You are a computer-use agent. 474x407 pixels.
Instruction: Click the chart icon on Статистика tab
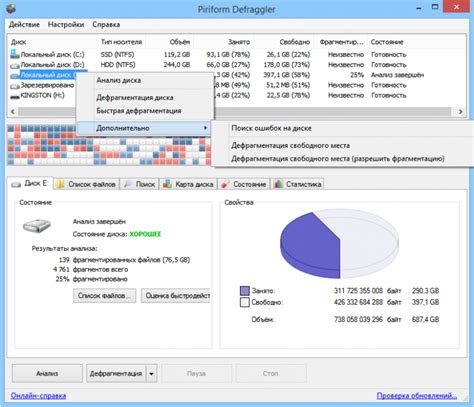coord(278,184)
